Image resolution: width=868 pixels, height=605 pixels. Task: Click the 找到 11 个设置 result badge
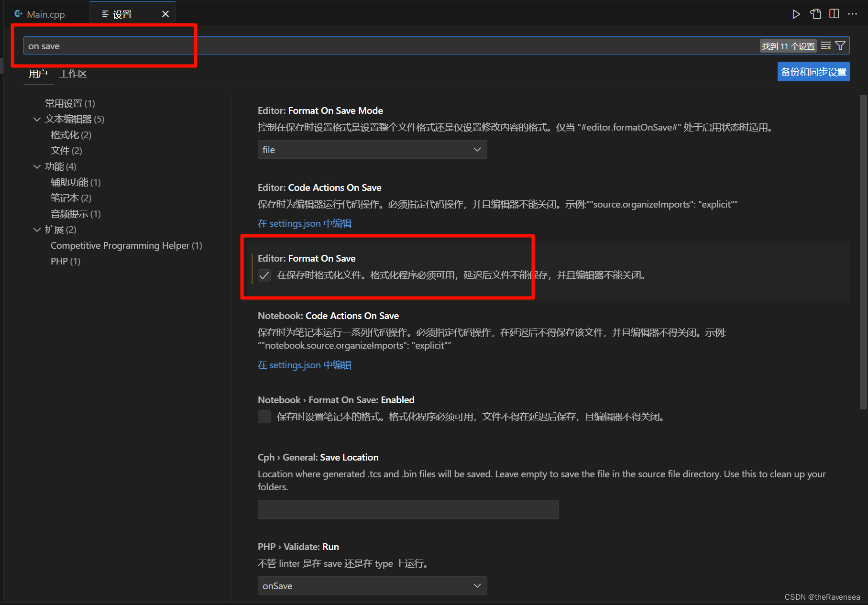tap(788, 46)
